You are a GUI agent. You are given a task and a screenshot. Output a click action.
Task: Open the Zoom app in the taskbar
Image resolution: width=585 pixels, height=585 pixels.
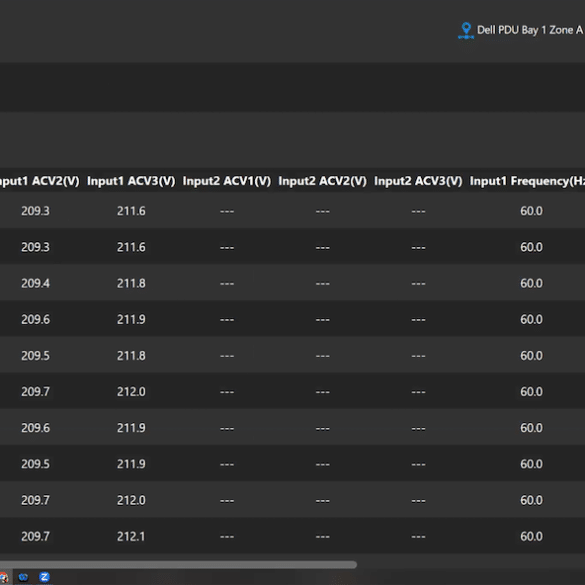click(x=44, y=577)
